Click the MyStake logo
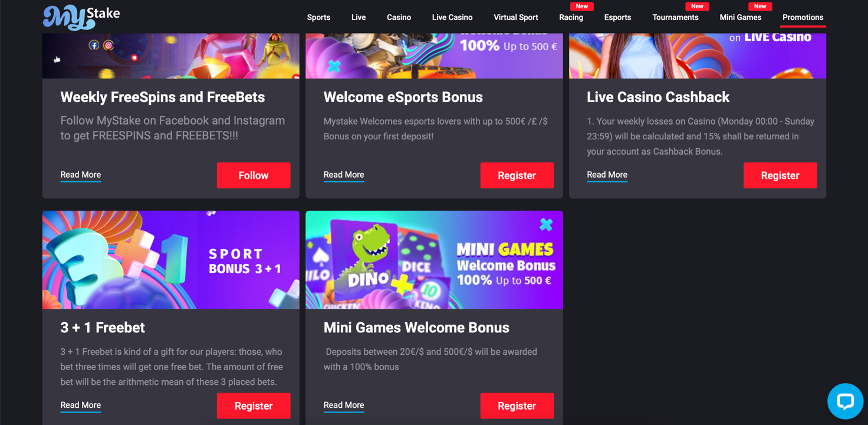868x425 pixels. pos(81,17)
